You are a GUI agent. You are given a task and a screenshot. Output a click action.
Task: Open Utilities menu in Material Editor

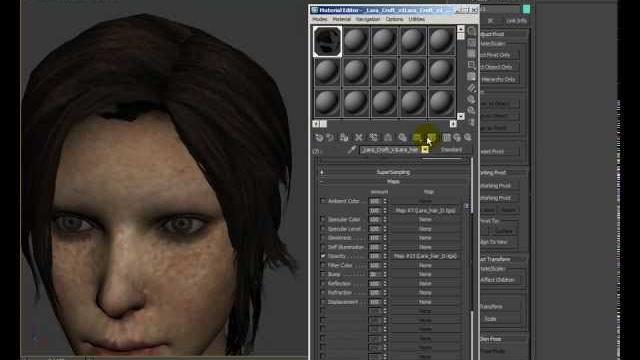click(416, 19)
